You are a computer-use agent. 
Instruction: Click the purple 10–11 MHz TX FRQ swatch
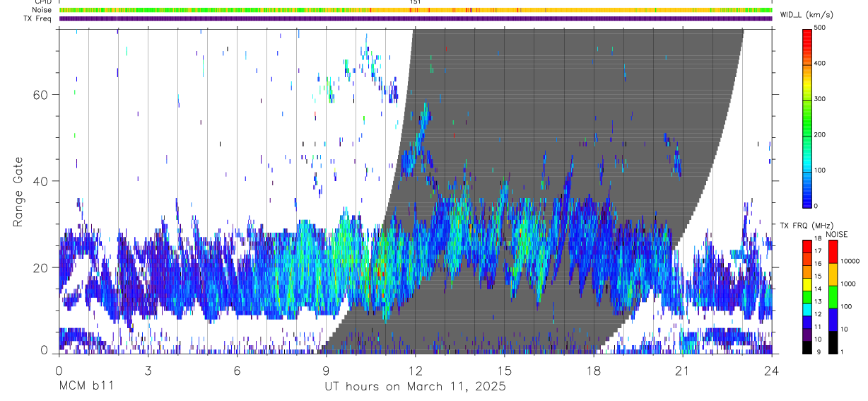(x=807, y=334)
